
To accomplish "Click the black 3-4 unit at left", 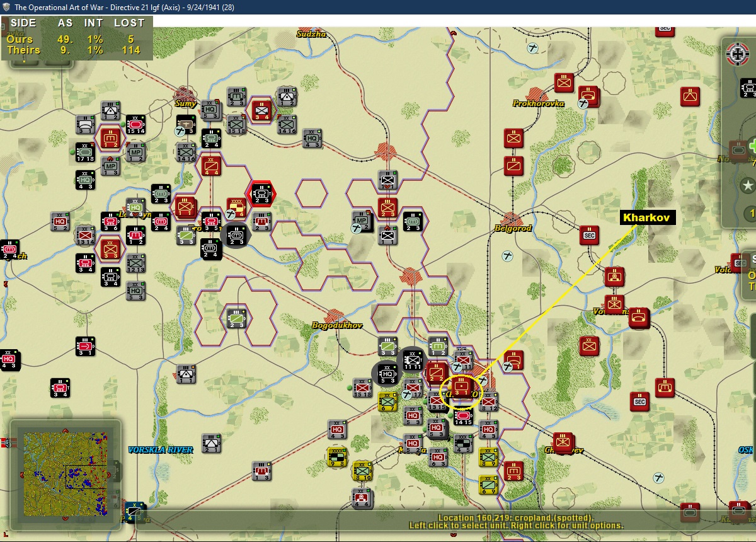I will click(60, 388).
